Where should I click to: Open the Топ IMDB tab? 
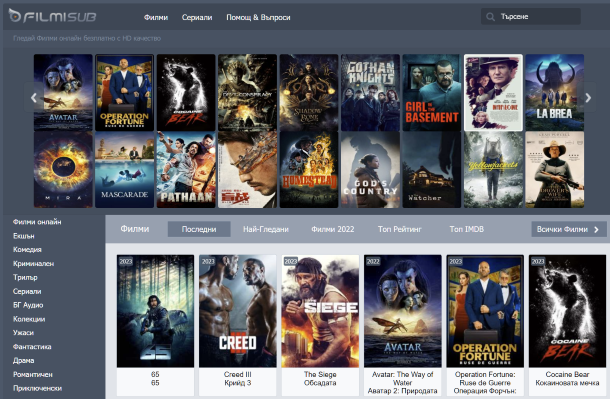[x=466, y=229]
